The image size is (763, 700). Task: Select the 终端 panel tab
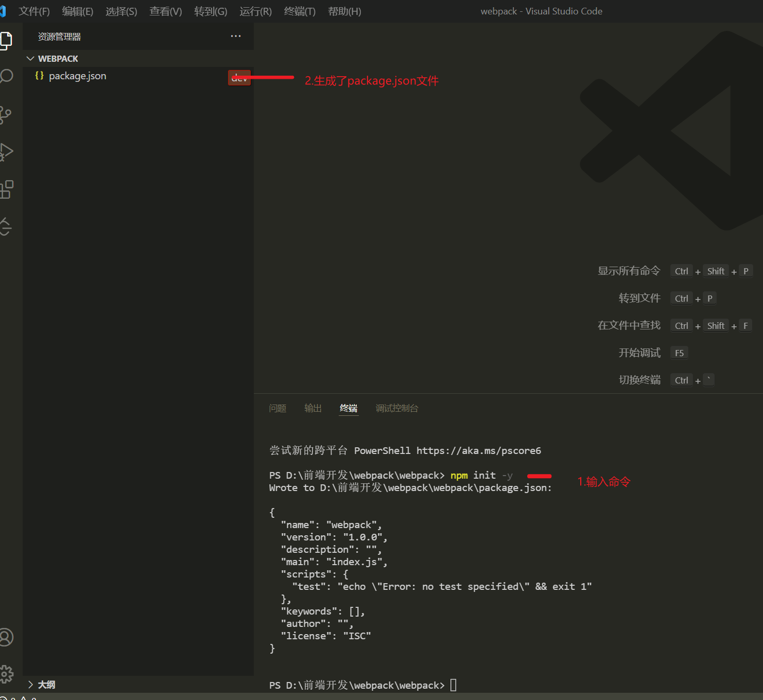pos(349,408)
